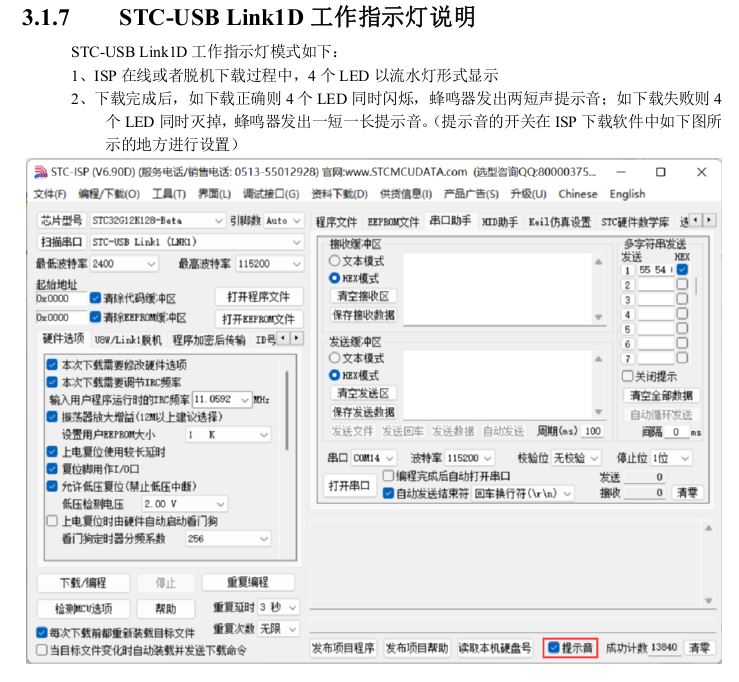Screen dimensions: 739x682
Task: Click the 重复编程 button
Action: [x=247, y=582]
